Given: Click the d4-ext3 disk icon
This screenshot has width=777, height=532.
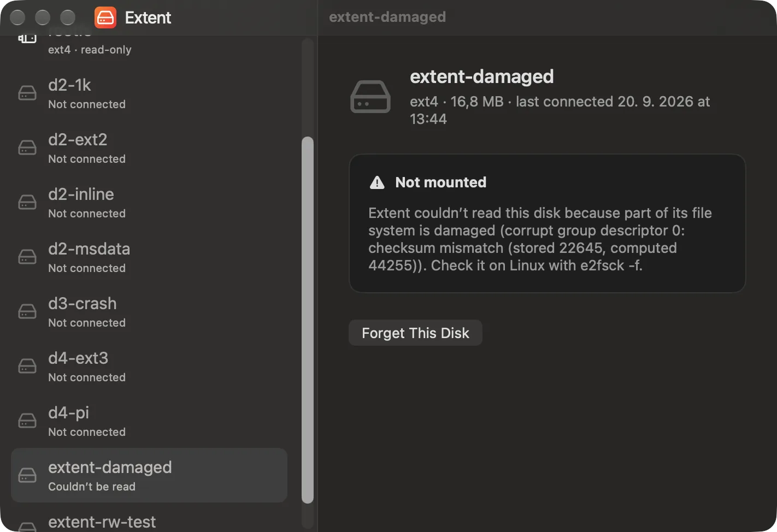Looking at the screenshot, I should (x=27, y=366).
